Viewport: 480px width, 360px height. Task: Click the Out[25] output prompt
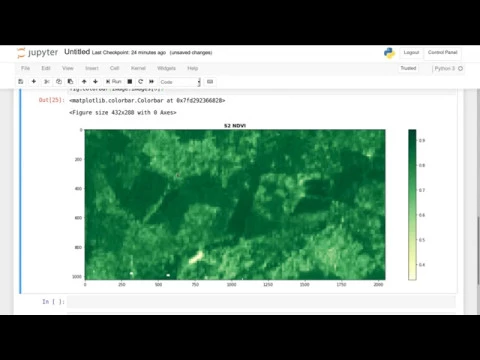point(52,100)
